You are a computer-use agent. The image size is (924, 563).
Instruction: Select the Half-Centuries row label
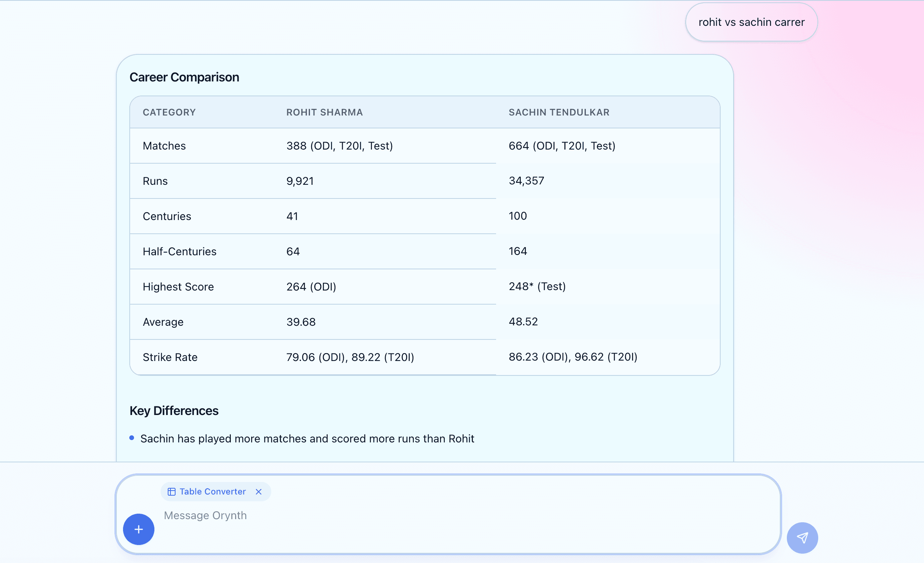point(179,251)
